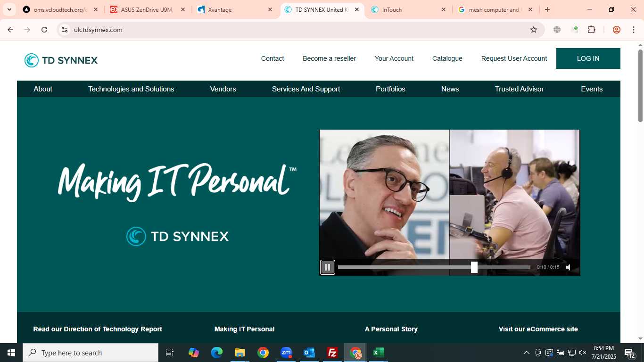
Task: Reload the page with the refresh icon
Action: tap(44, 30)
